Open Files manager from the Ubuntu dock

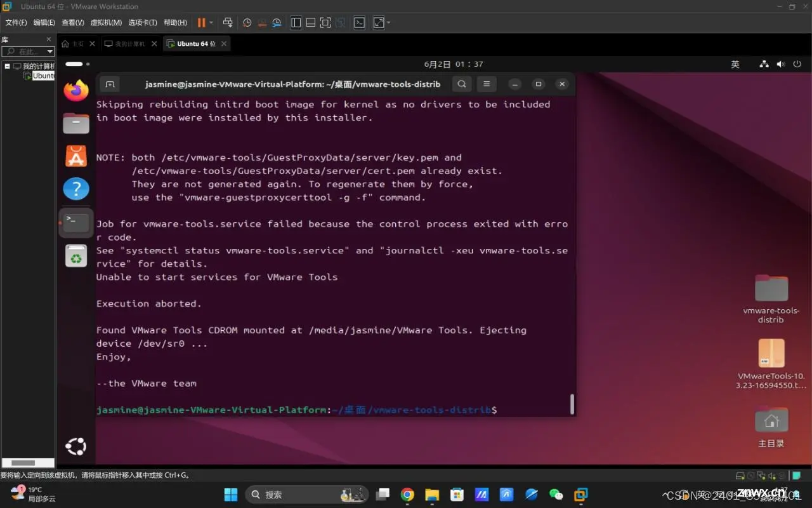click(x=76, y=123)
